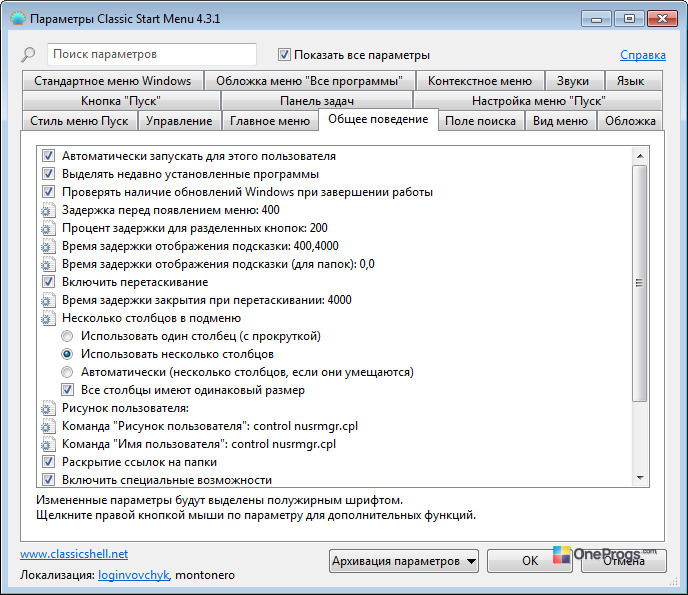688x595 pixels.
Task: Open Архивация параметров dropdown button
Action: pos(404,561)
